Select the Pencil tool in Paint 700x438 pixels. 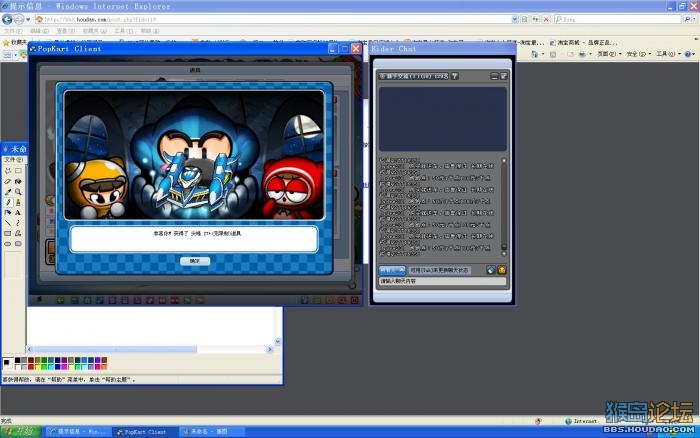click(x=8, y=202)
